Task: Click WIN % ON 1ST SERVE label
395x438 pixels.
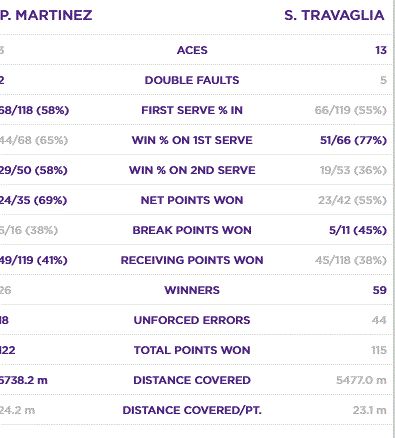Action: pos(192,140)
